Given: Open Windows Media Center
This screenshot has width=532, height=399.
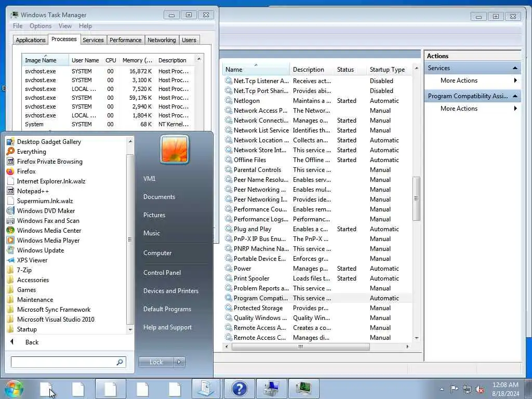Looking at the screenshot, I should (x=49, y=230).
